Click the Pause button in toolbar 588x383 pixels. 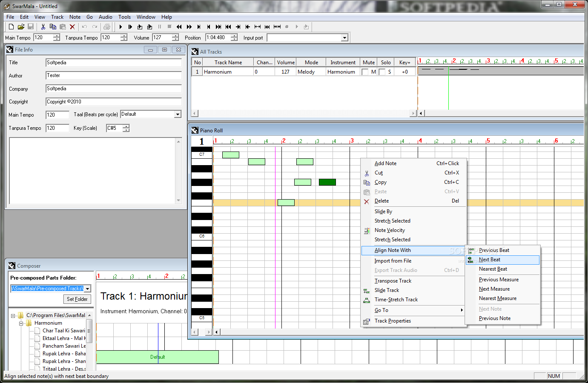[x=160, y=27]
